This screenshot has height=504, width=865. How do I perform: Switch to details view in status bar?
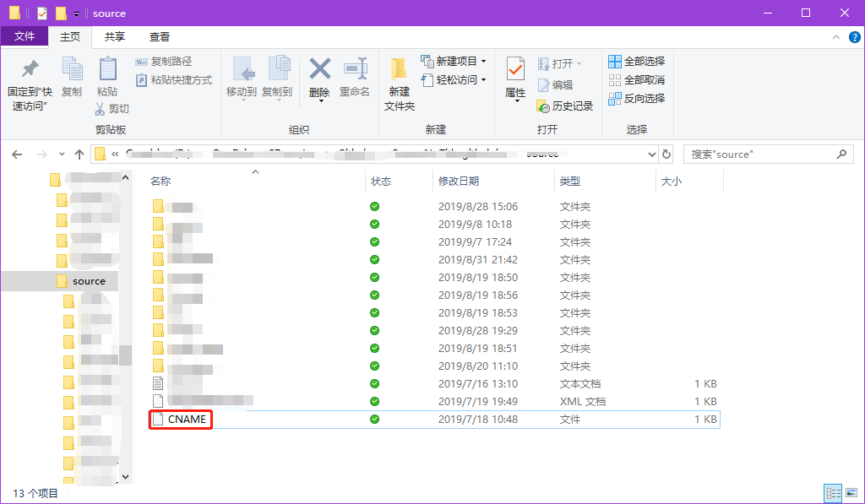(x=833, y=493)
